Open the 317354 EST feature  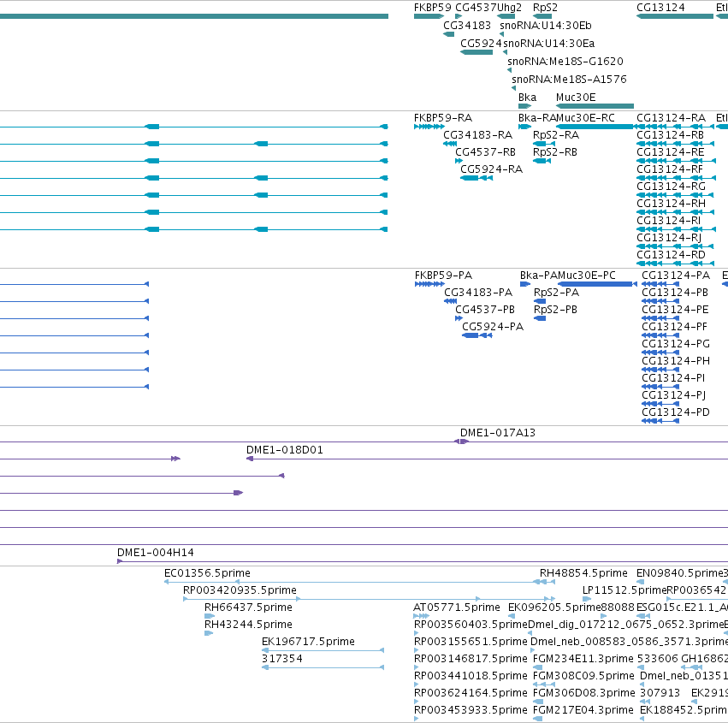pyautogui.click(x=323, y=667)
